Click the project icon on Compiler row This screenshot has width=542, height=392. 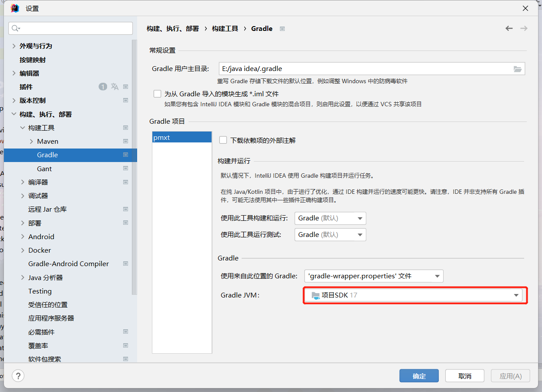point(125,182)
